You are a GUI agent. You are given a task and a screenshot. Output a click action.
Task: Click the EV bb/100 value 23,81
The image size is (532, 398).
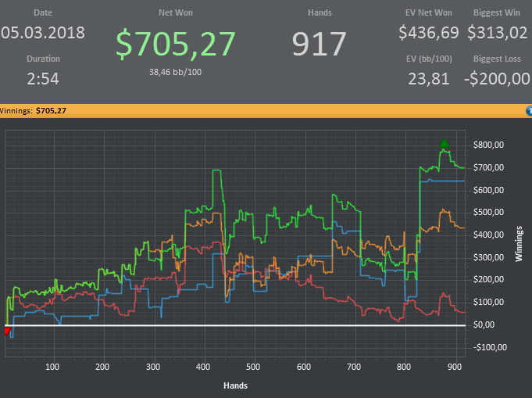pyautogui.click(x=429, y=79)
